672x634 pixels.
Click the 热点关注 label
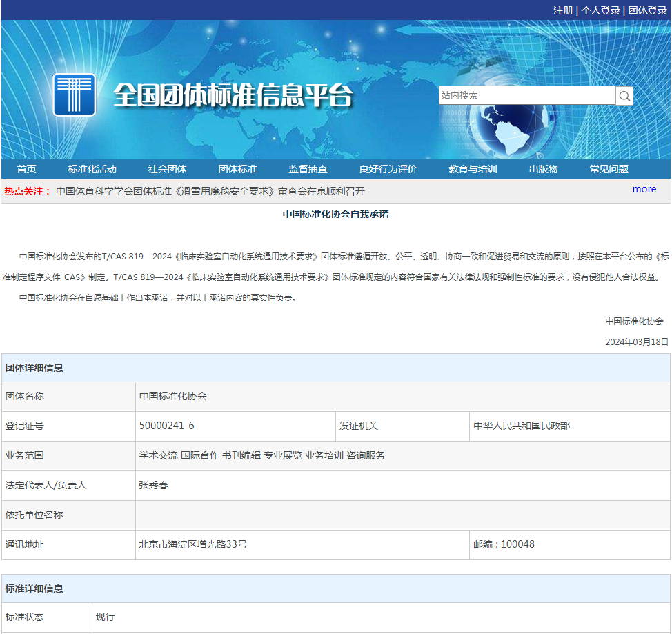(x=28, y=191)
